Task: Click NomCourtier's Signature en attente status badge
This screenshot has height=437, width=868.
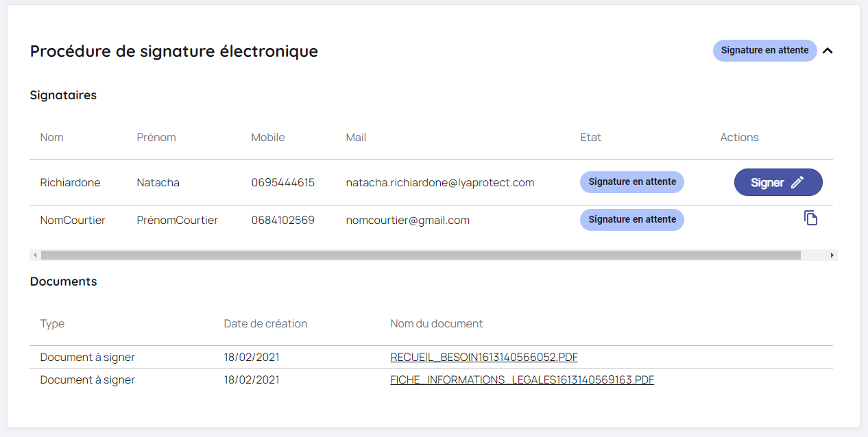Action: [631, 220]
